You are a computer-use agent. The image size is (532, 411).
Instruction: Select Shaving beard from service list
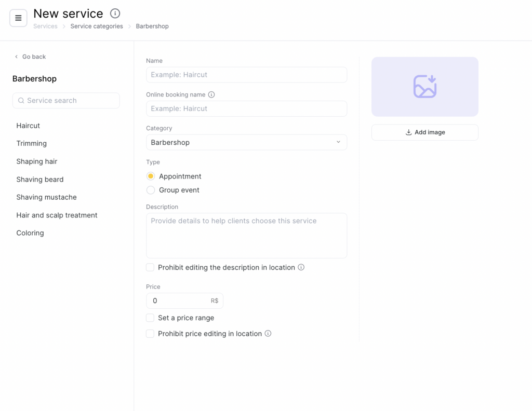(40, 180)
